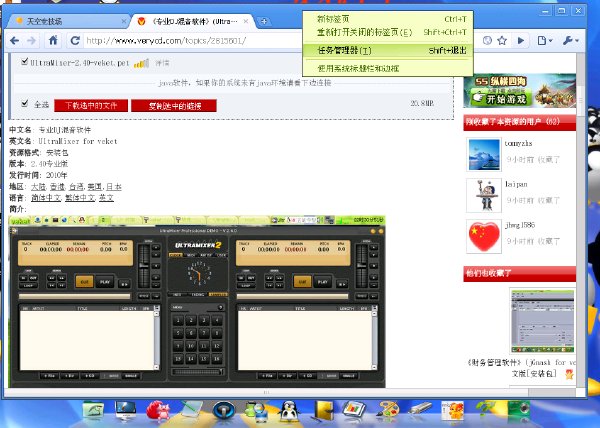Uncheck the UltraMixer-2.40-veket.pet checkbox
The width and height of the screenshot is (600, 428).
pyautogui.click(x=24, y=61)
